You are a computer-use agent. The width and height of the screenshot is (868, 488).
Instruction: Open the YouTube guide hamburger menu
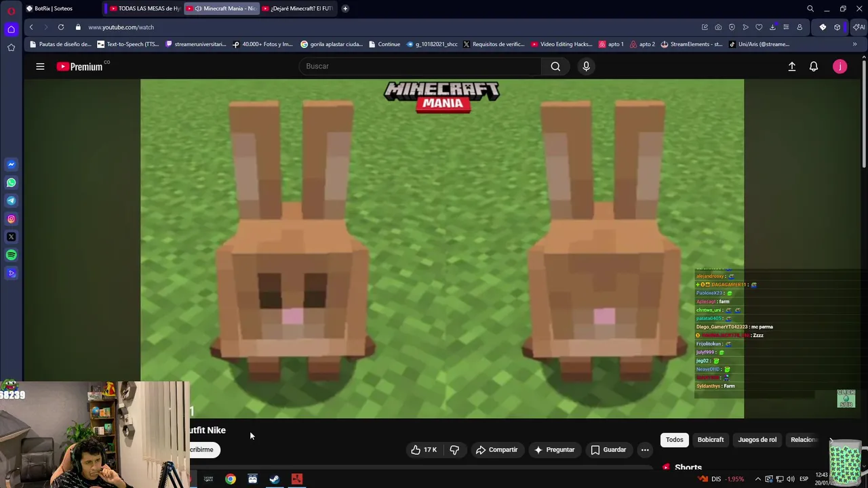coord(40,66)
